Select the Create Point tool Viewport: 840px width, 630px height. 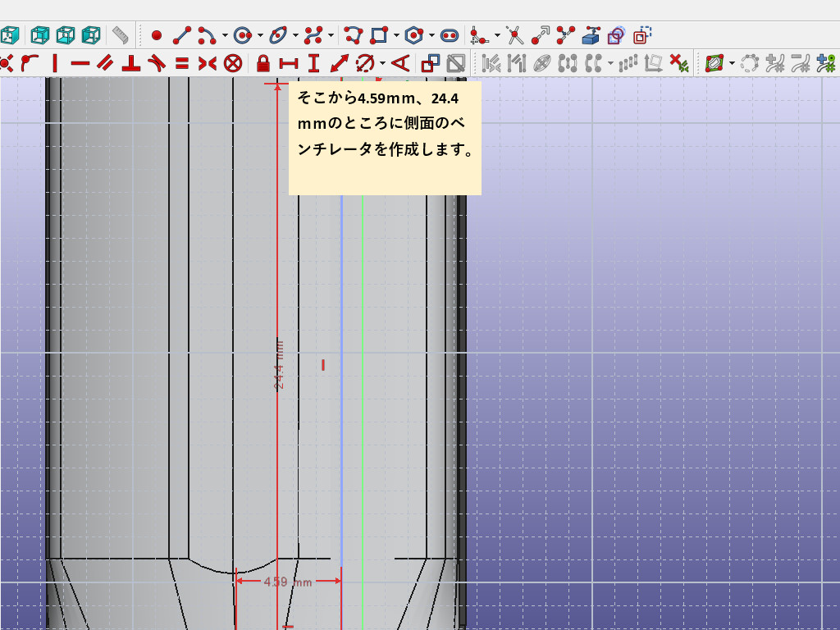(157, 35)
